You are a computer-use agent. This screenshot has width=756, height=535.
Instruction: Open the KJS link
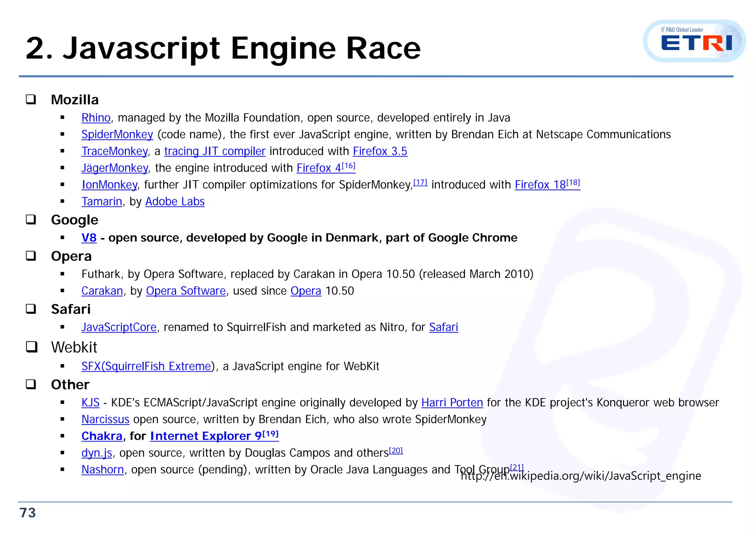90,402
